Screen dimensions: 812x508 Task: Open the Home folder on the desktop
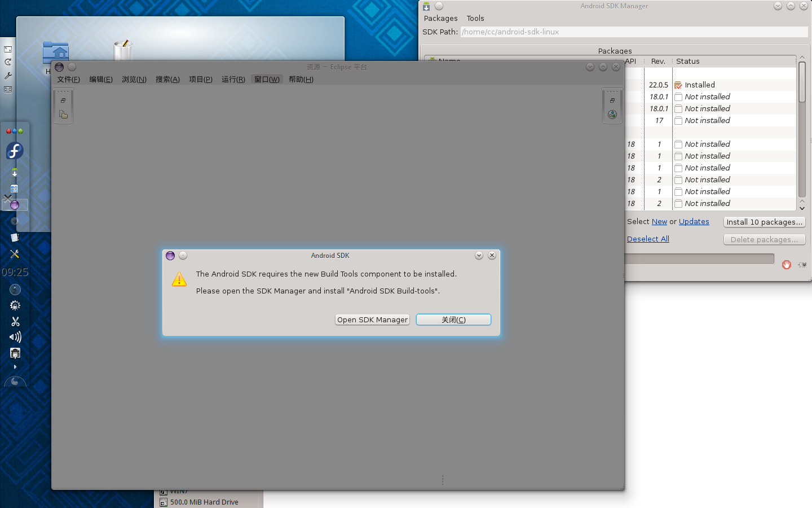56,54
